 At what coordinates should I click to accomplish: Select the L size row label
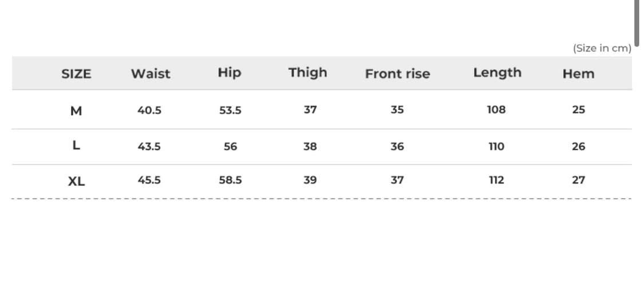pyautogui.click(x=76, y=146)
